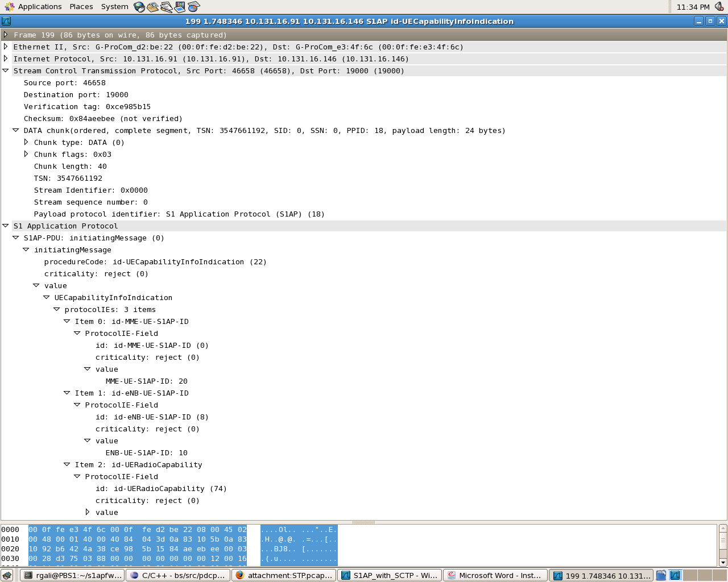
Task: Expand the Internet Protocol section
Action: (x=6, y=59)
